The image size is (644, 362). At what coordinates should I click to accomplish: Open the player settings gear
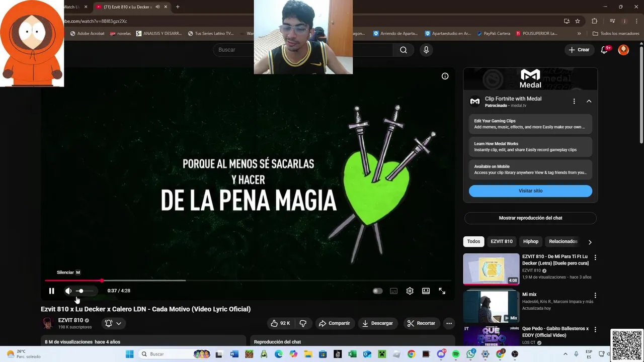[x=410, y=291]
